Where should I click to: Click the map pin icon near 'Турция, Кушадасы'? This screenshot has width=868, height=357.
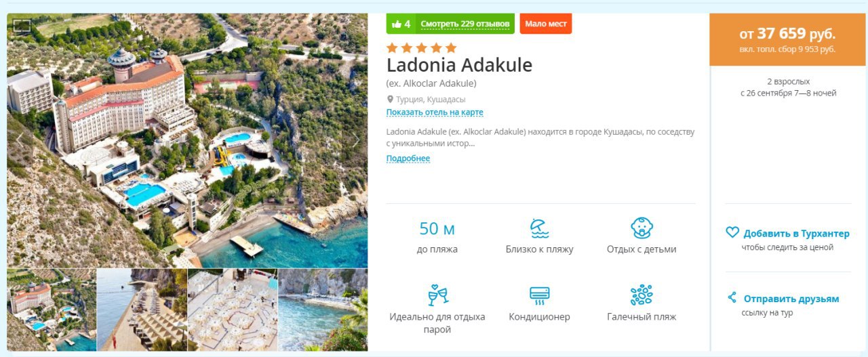pos(390,99)
